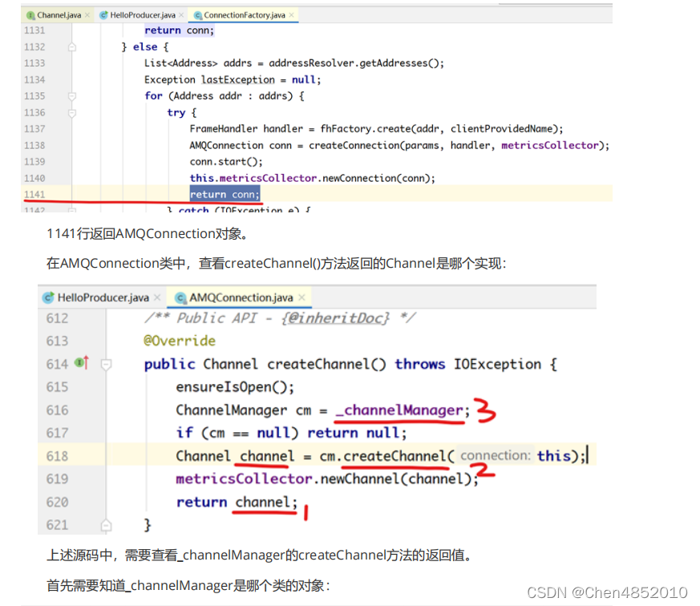The image size is (700, 606).
Task: Close the Channel.java tab
Action: tap(87, 15)
